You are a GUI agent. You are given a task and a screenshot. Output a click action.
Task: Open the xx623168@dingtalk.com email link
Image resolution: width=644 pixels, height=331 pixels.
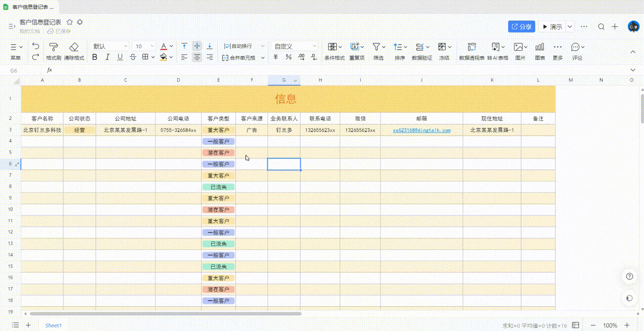click(x=422, y=130)
